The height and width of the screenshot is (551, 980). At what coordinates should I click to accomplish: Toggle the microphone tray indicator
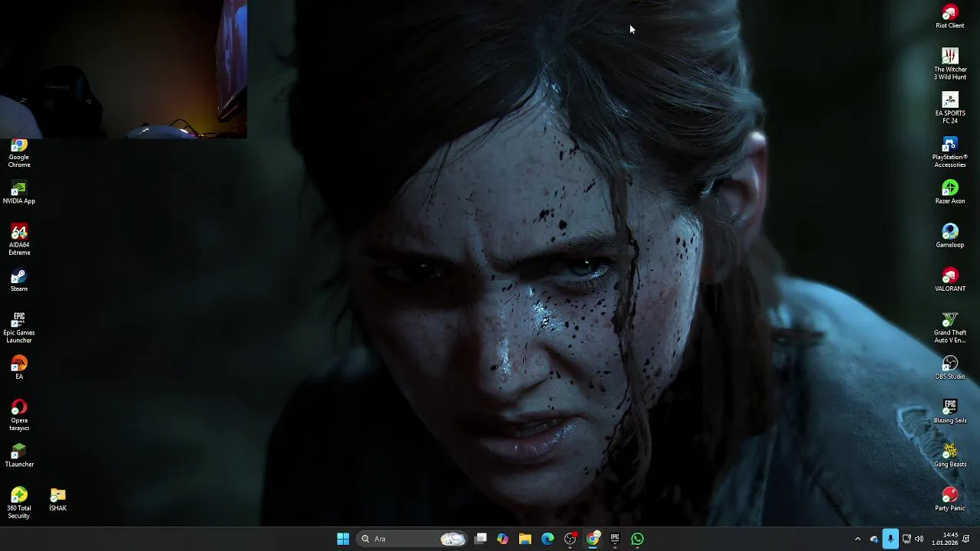pyautogui.click(x=890, y=539)
